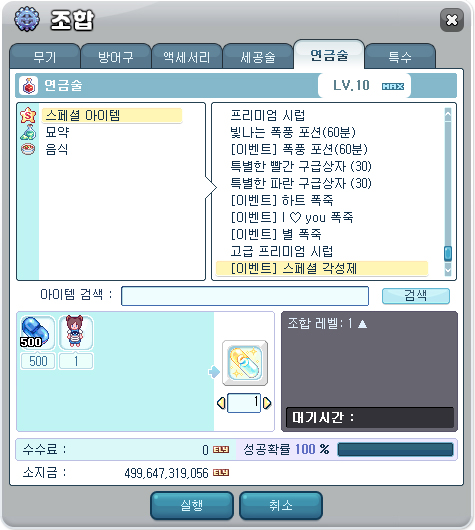Click the success rate progress bar
475x530 pixels.
tap(395, 450)
